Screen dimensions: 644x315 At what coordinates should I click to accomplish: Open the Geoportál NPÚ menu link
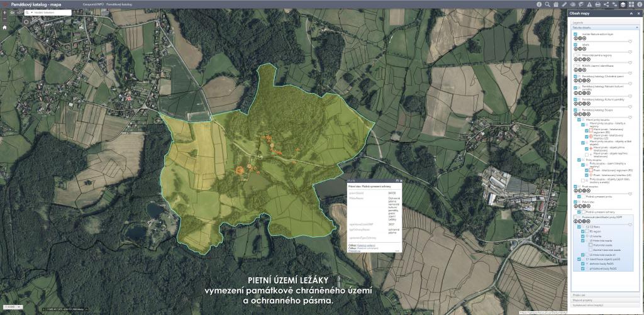(93, 4)
